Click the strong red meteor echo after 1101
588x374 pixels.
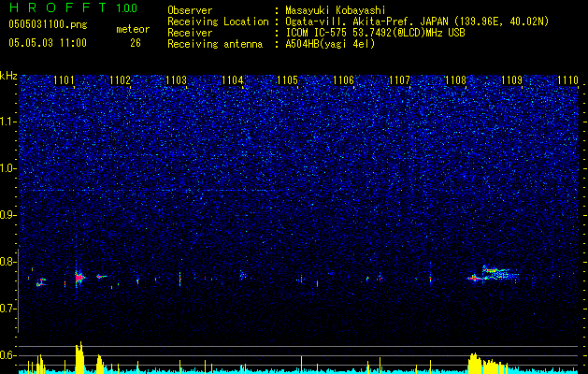pos(79,278)
